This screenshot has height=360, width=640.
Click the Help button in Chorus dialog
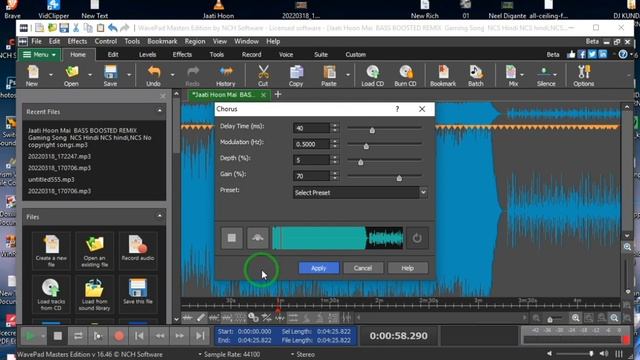pyautogui.click(x=407, y=268)
